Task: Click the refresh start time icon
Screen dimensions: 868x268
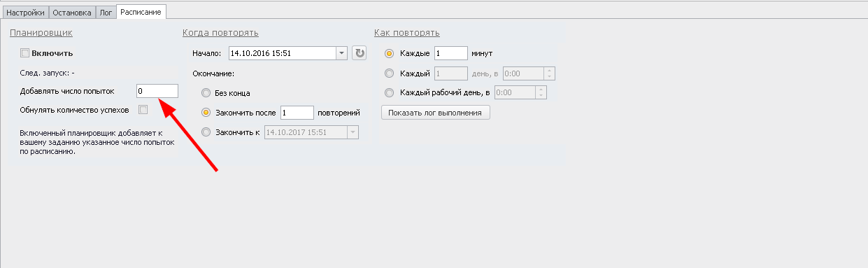Action: (359, 53)
